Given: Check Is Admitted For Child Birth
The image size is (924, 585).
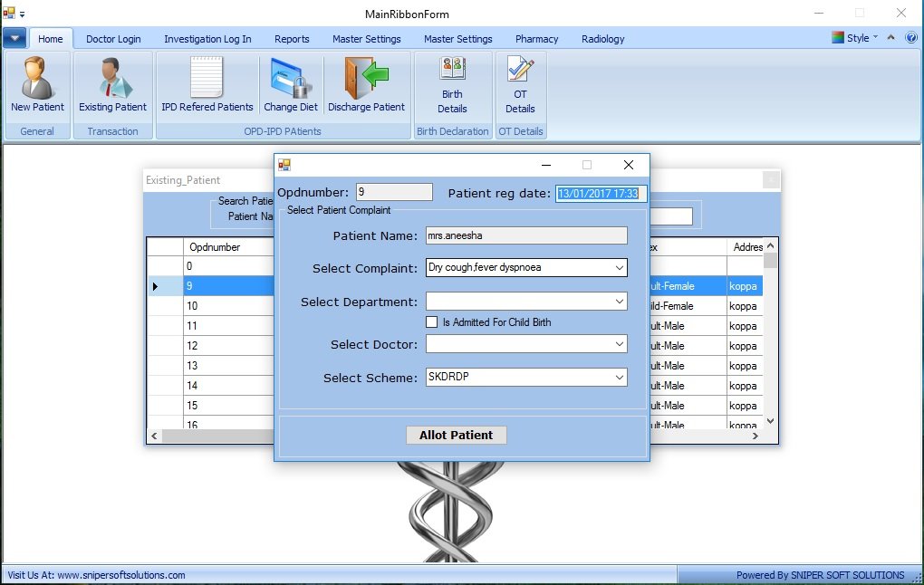Looking at the screenshot, I should click(432, 322).
